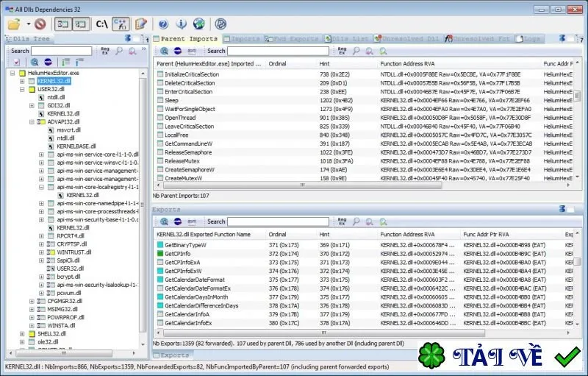The height and width of the screenshot is (376, 588).
Task: Click the Parent Imports search input field
Action: [x=278, y=51]
